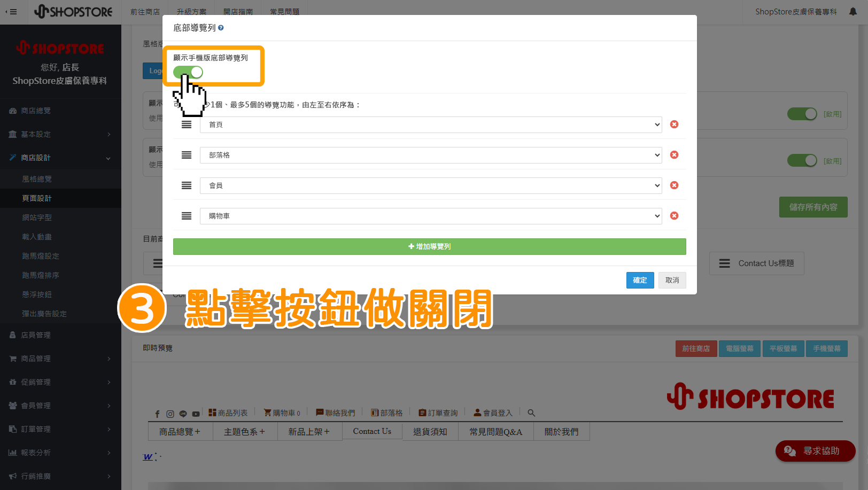Click the 報表分析 chart icon in sidebar

coord(13,453)
